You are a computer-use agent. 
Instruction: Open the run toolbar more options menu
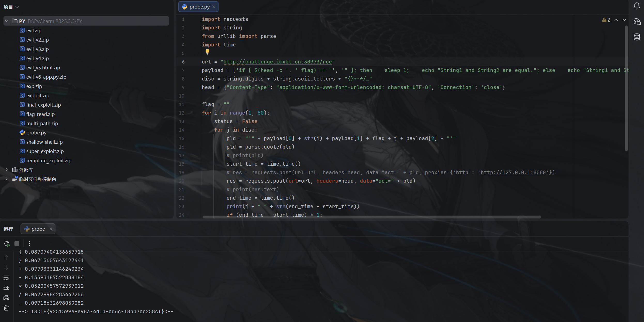[29, 243]
